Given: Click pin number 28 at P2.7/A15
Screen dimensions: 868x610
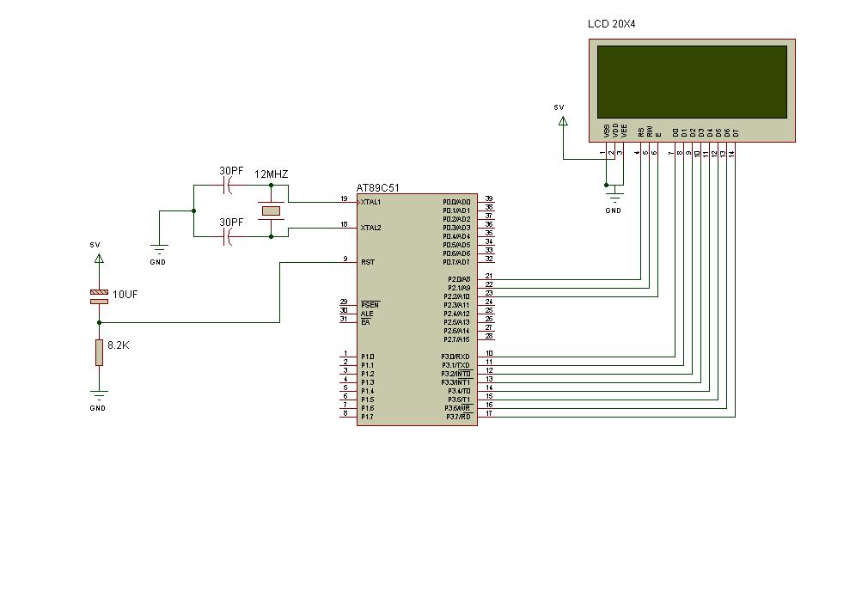Looking at the screenshot, I should coord(489,336).
